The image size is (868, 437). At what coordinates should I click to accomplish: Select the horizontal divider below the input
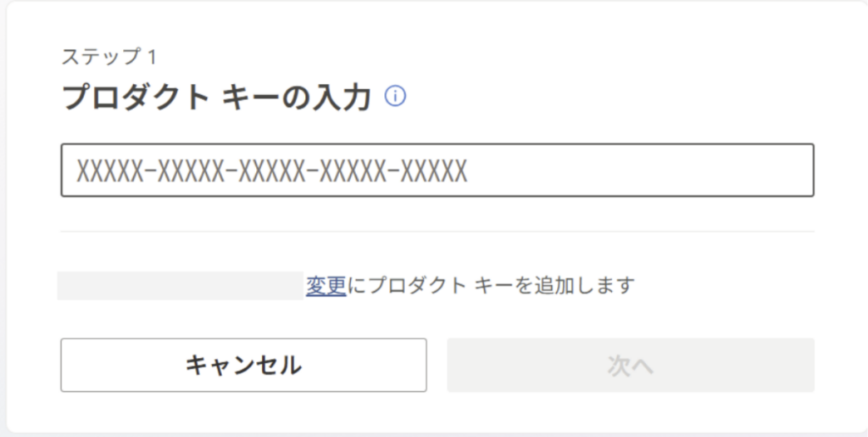tap(437, 231)
